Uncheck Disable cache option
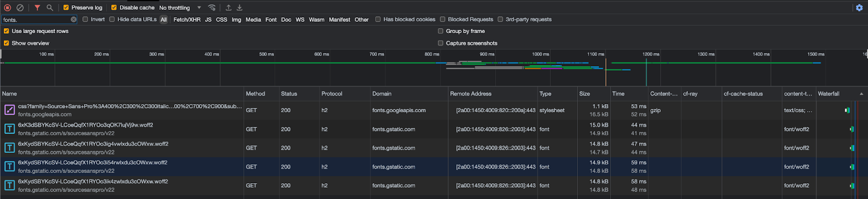The height and width of the screenshot is (199, 868). tap(114, 8)
